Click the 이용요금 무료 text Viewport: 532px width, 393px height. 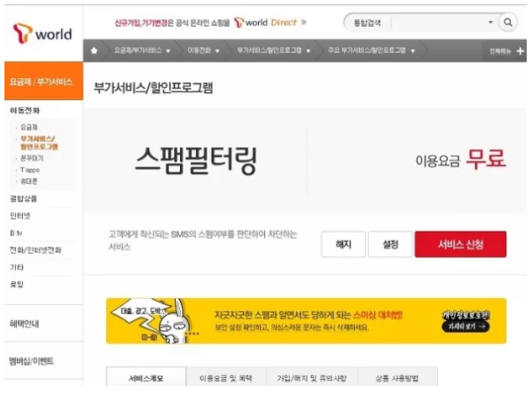click(x=461, y=160)
